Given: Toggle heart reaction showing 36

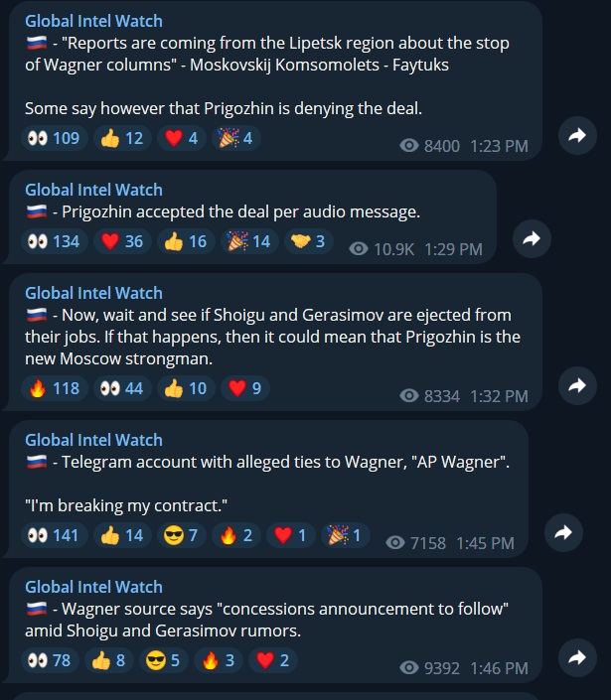Looking at the screenshot, I should pyautogui.click(x=122, y=241).
